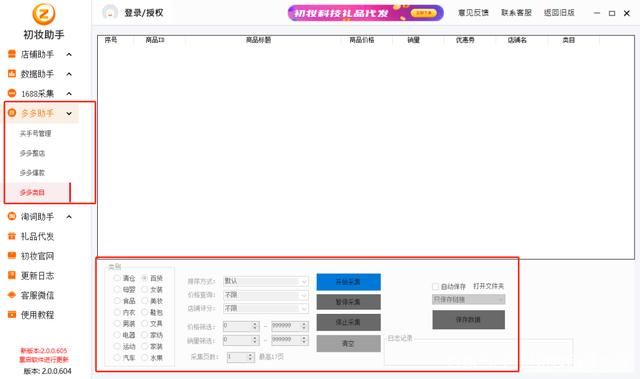The width and height of the screenshot is (640, 379).
Task: Click the red 重启软件进行更新 notice
Action: tap(44, 360)
